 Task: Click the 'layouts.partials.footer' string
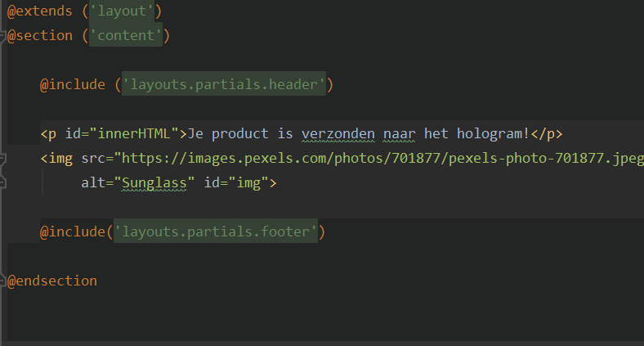coord(216,231)
